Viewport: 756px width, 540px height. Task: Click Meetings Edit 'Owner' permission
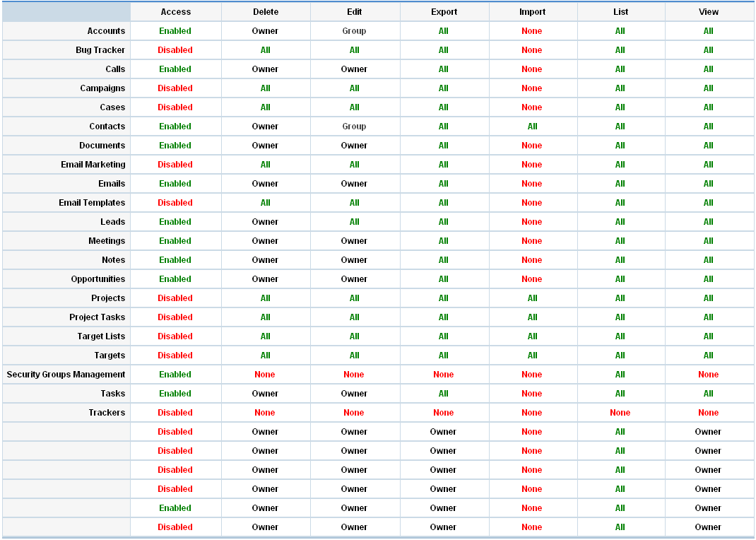pos(354,241)
